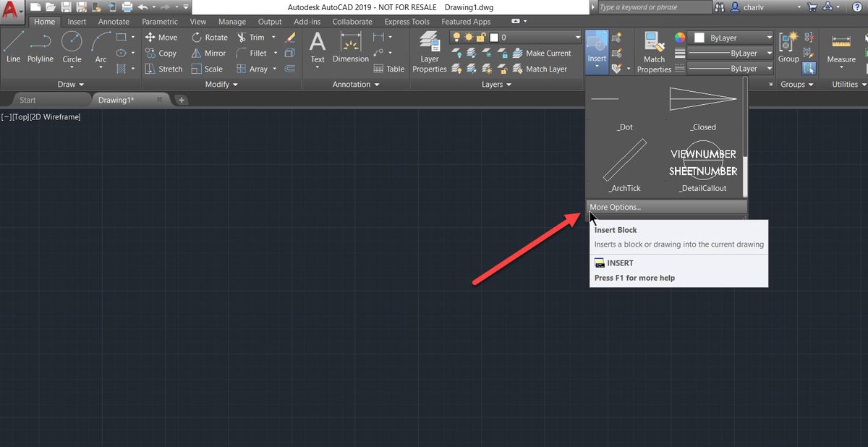Use the Trim tool
The height and width of the screenshot is (447, 868).
(251, 37)
